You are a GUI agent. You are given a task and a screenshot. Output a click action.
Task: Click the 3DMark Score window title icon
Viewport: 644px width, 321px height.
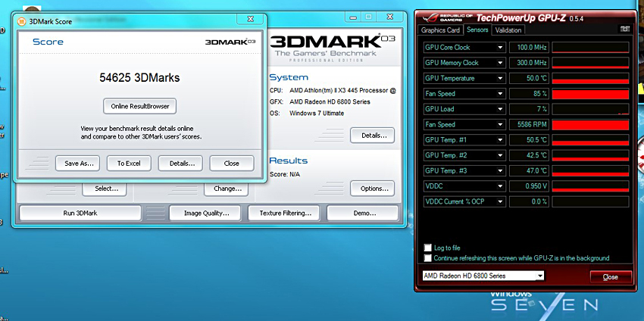22,22
